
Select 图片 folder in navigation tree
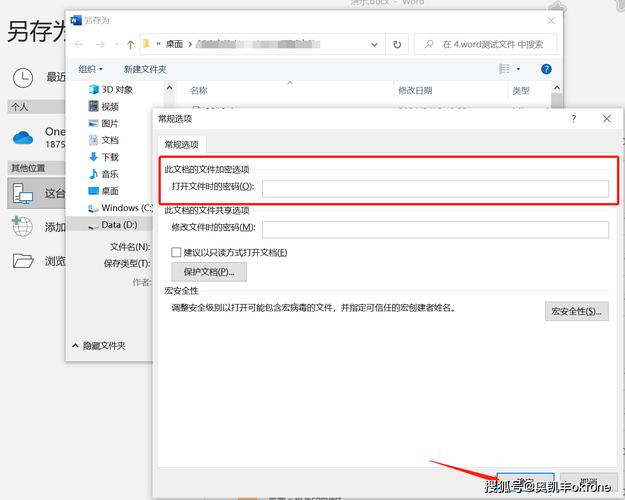pos(104,123)
